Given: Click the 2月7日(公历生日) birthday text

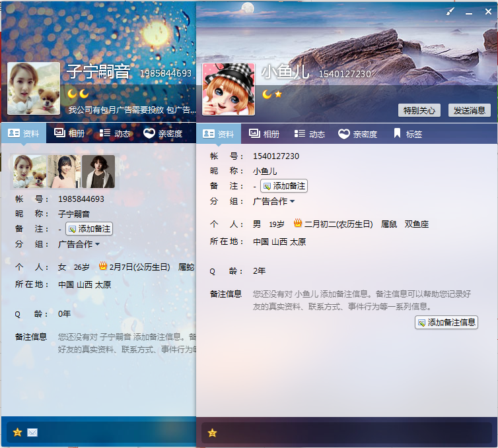Looking at the screenshot, I should point(140,267).
